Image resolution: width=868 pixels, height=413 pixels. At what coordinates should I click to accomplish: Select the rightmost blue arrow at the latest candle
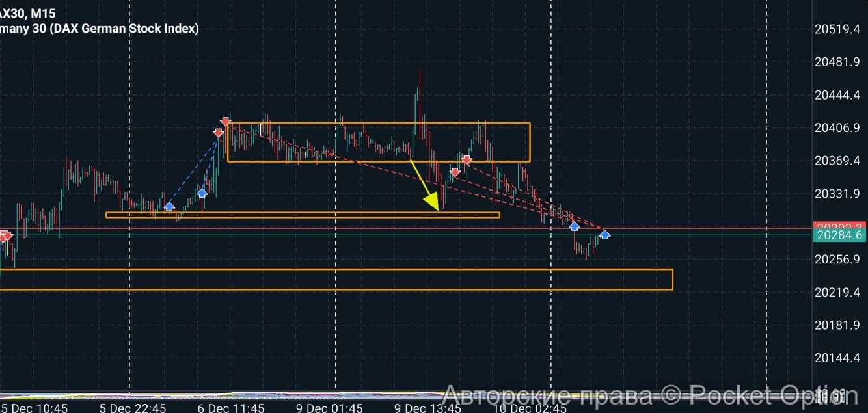pyautogui.click(x=605, y=234)
